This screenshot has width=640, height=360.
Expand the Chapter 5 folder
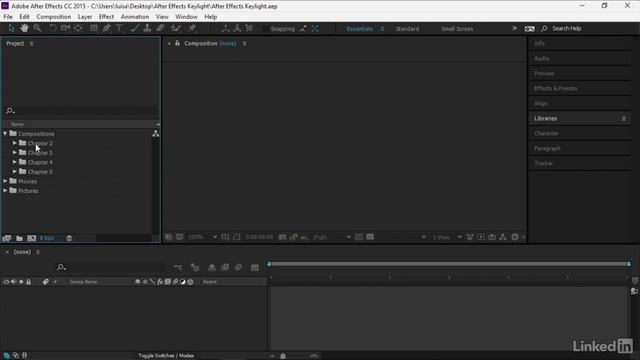tap(15, 171)
